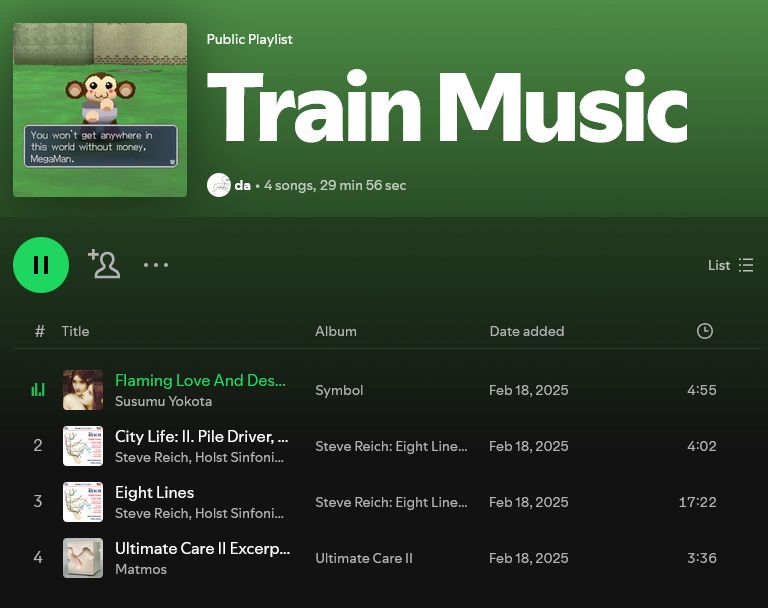
Task: Open artists for City Life track
Action: coord(199,458)
